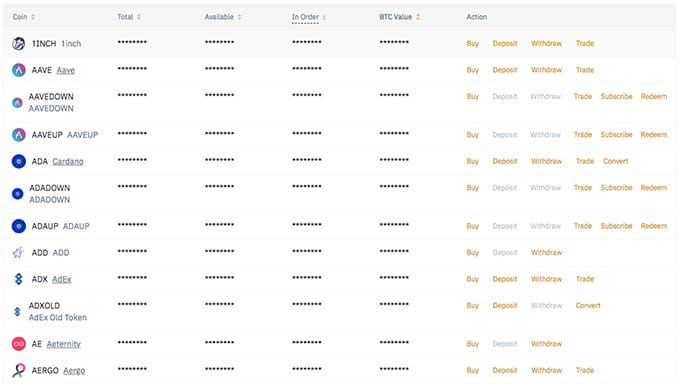Buy AAVEUP from its row

coord(473,135)
